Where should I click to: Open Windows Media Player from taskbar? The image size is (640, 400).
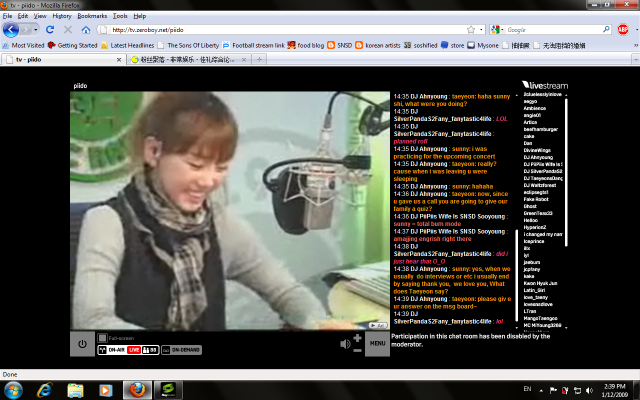[x=105, y=388]
